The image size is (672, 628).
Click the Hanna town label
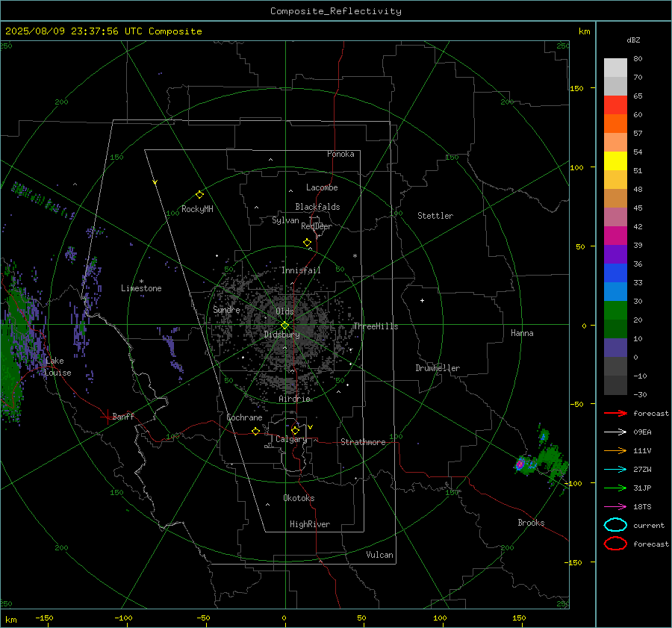click(522, 333)
